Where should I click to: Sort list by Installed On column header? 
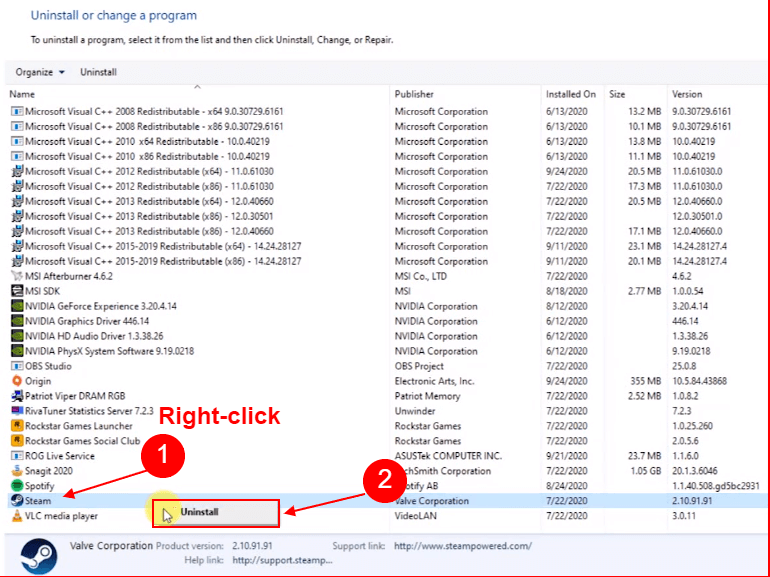[571, 94]
